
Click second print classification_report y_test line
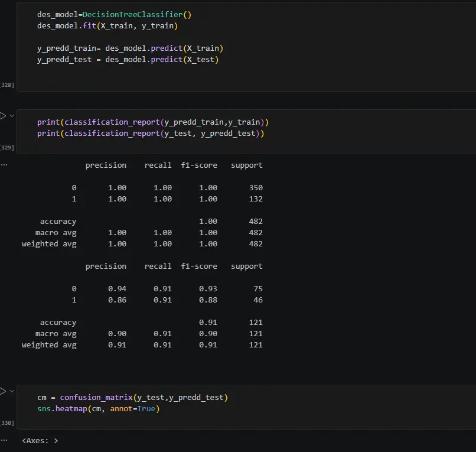coord(151,134)
